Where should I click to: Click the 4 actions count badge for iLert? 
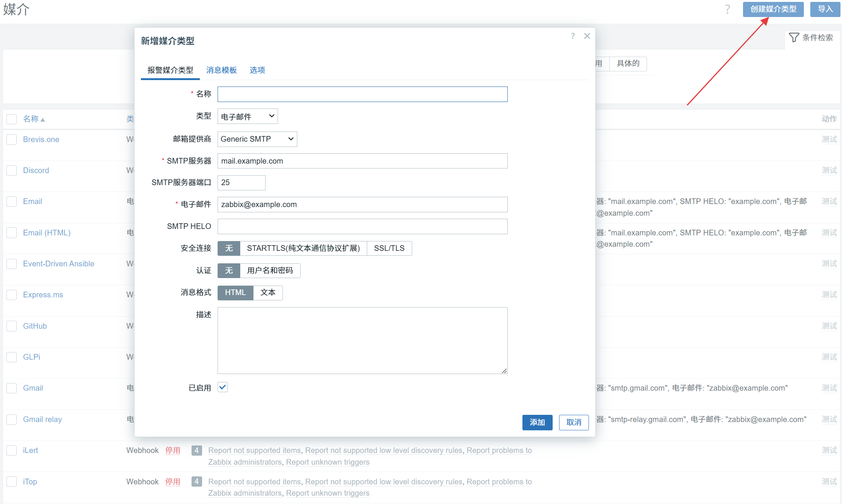tap(196, 450)
